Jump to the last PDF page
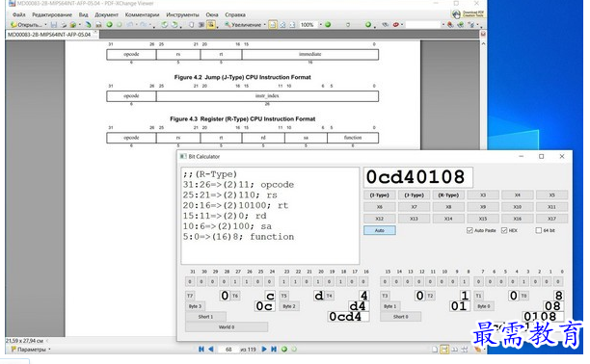 tap(274, 350)
